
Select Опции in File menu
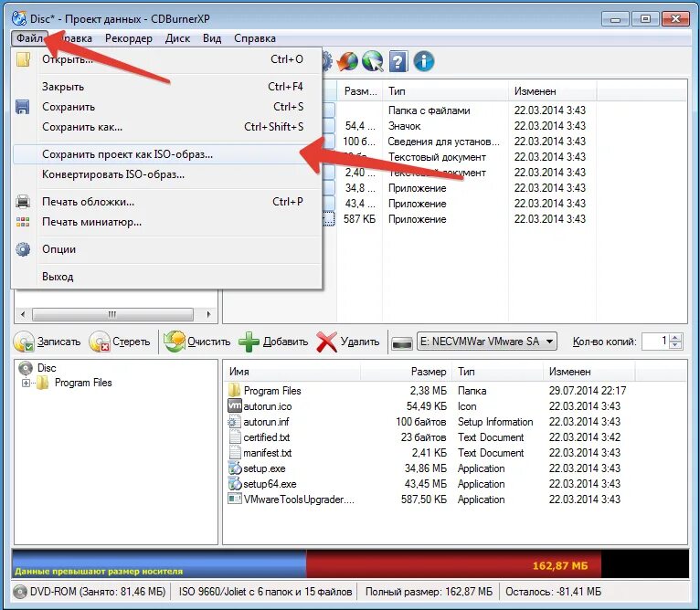pyautogui.click(x=167, y=249)
